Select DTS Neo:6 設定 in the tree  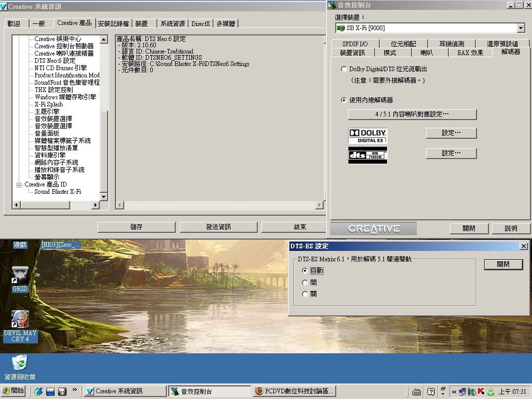(x=55, y=61)
